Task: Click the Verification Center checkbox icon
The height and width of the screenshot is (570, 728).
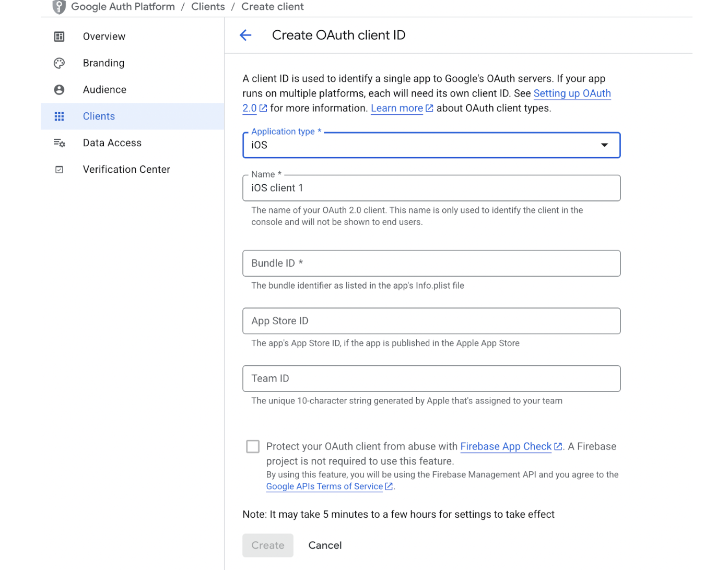Action: (60, 170)
